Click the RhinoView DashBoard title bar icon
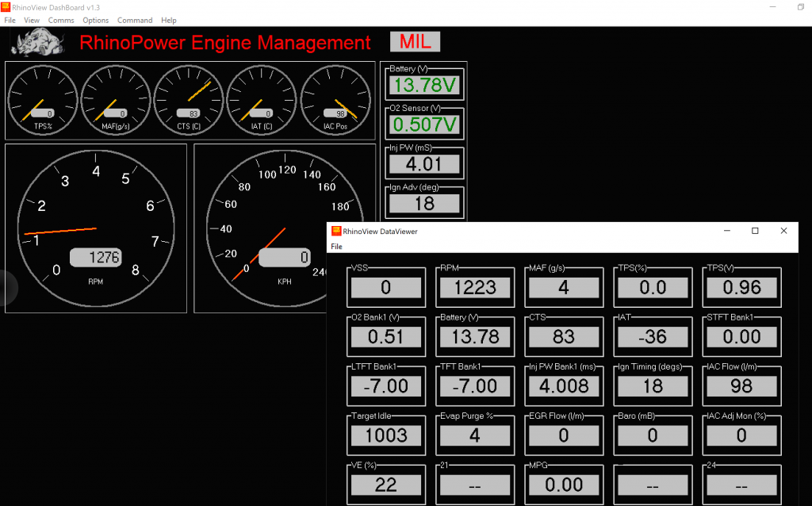Screen dimensions: 812x506 [6, 6]
